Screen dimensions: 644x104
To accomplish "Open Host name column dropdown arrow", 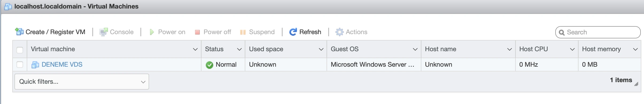I will pos(510,49).
